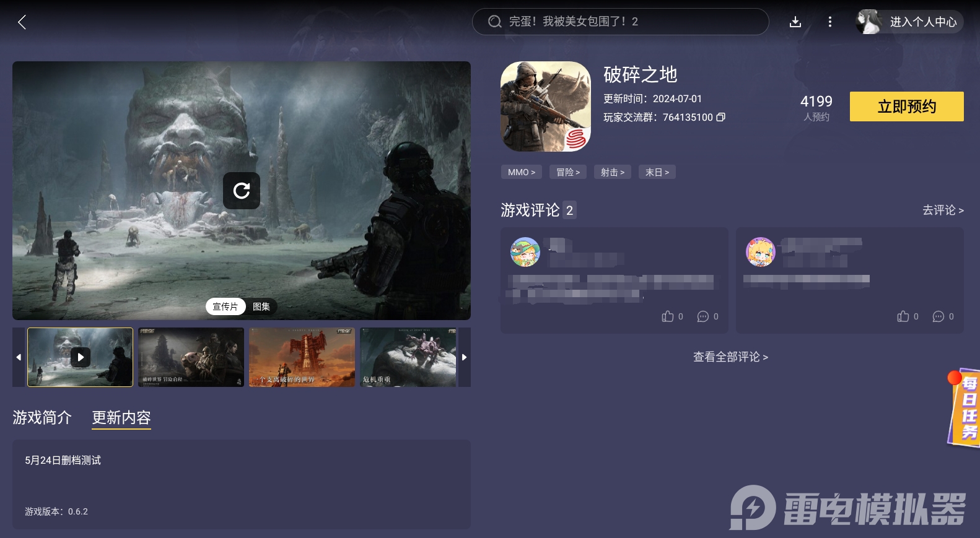Show next thumbnails with right arrow
This screenshot has width=980, height=538.
point(464,357)
